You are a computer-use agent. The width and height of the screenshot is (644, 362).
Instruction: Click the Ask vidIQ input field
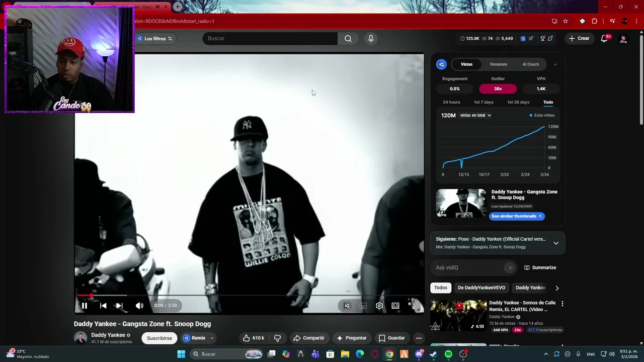pyautogui.click(x=470, y=267)
